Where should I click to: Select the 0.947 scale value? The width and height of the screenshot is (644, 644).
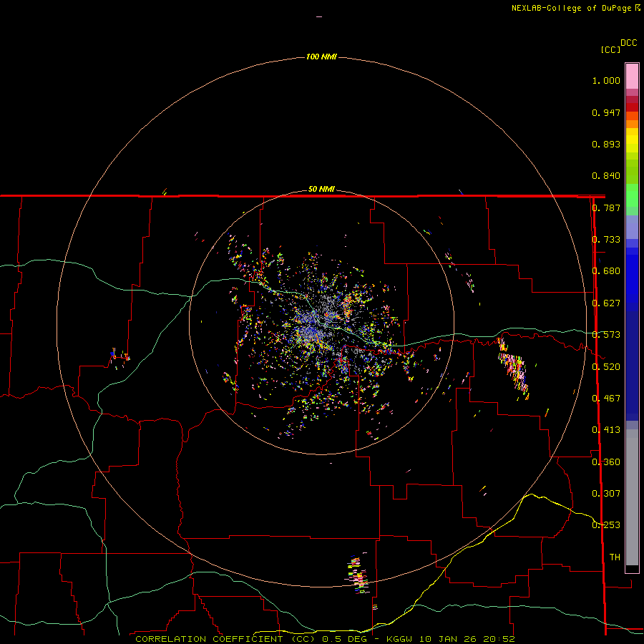tap(606, 113)
